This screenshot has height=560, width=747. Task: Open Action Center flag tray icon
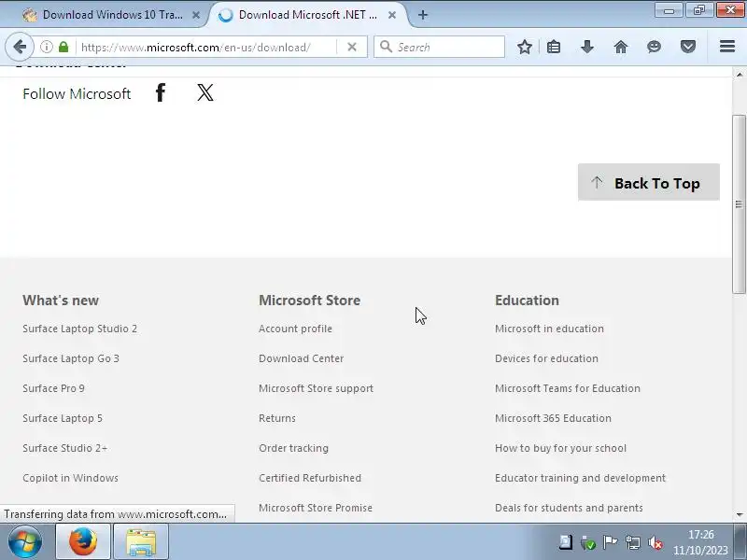610,542
